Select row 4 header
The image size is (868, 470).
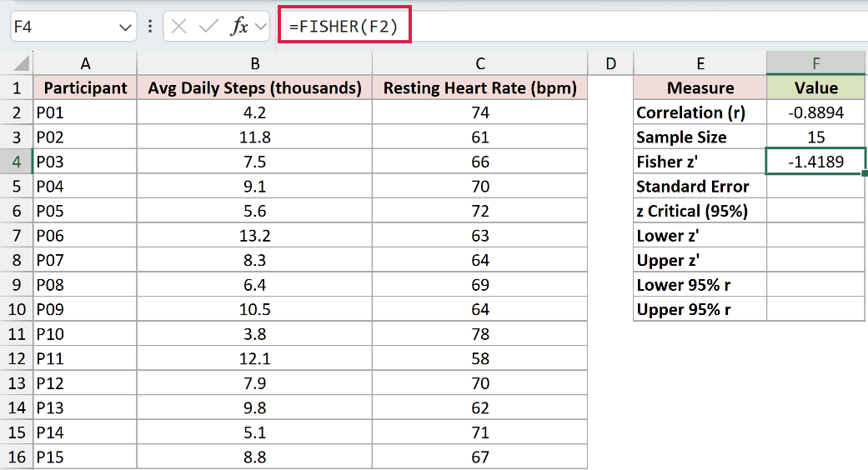point(17,162)
